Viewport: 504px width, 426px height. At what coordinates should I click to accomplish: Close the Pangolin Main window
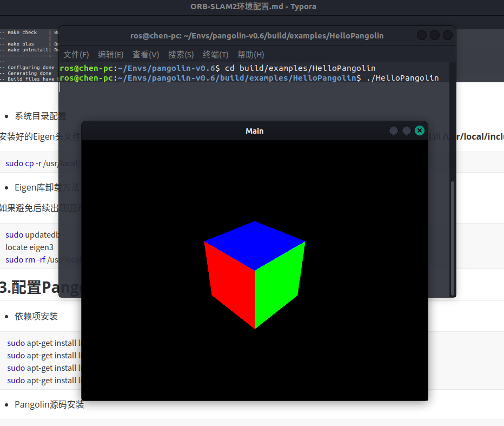click(420, 130)
